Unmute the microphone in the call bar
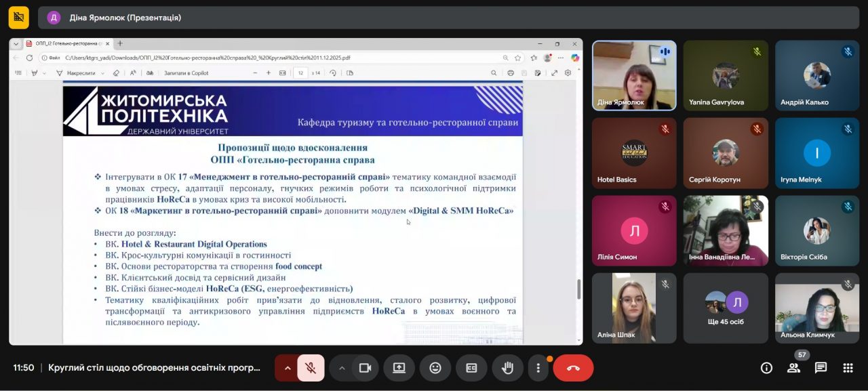Viewport: 868px width, 391px height. tap(311, 368)
